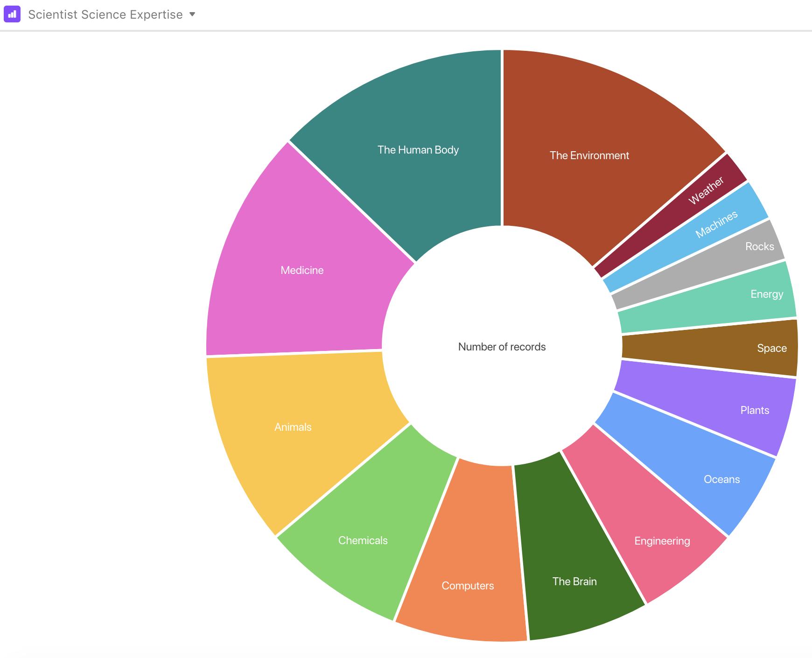Select The Environment donut segment
The image size is (812, 658).
pyautogui.click(x=589, y=155)
